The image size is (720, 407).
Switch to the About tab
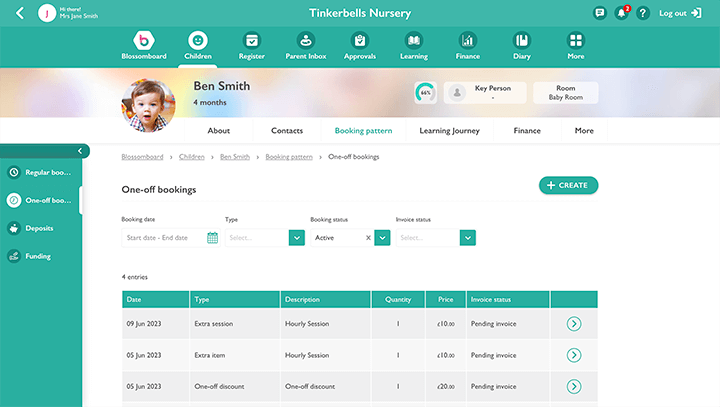[x=219, y=130]
